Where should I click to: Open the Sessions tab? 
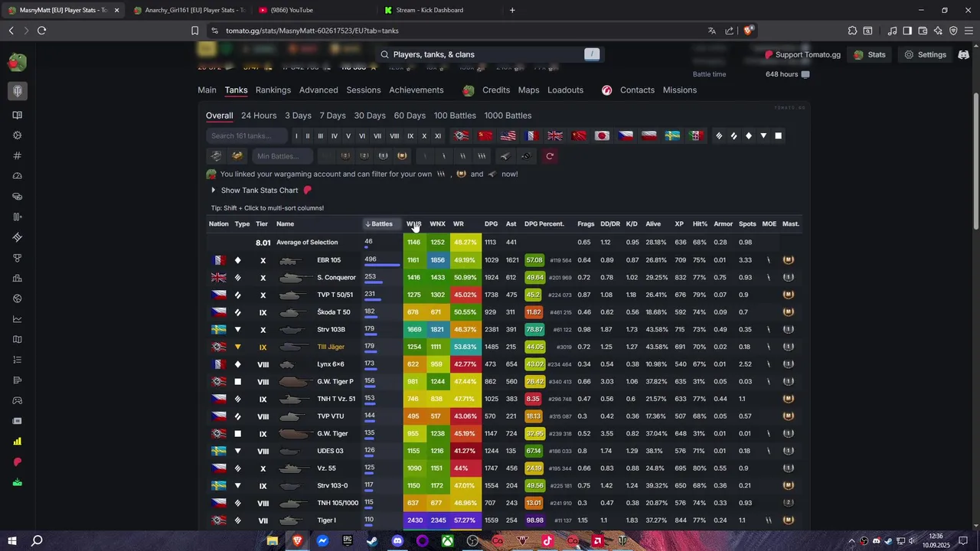click(x=364, y=90)
